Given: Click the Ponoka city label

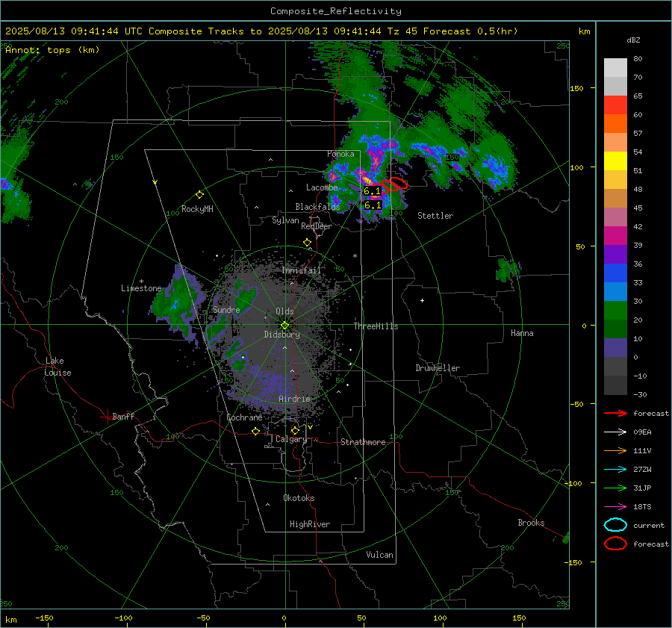Looking at the screenshot, I should click(340, 154).
